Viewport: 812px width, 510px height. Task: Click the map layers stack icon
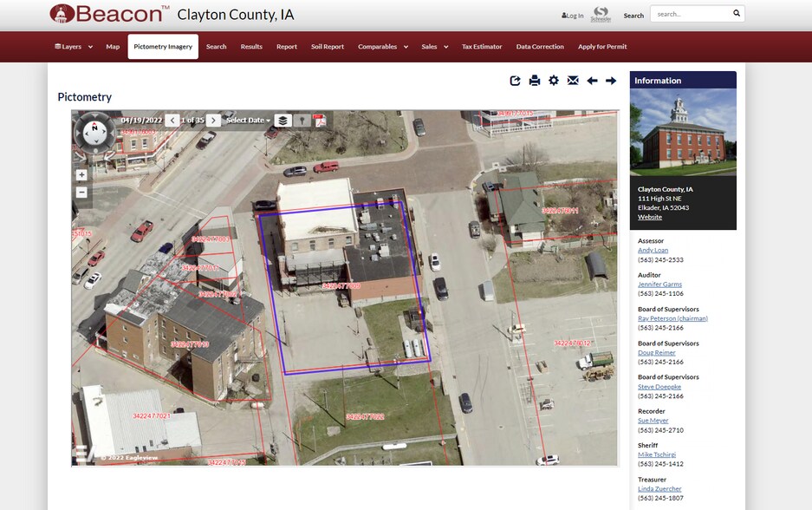coord(283,121)
